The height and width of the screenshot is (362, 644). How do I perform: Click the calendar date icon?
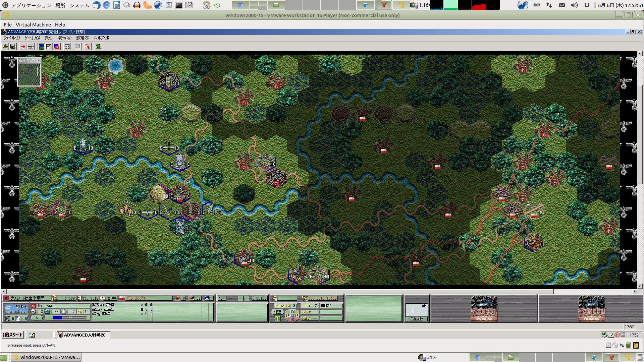pos(79,298)
